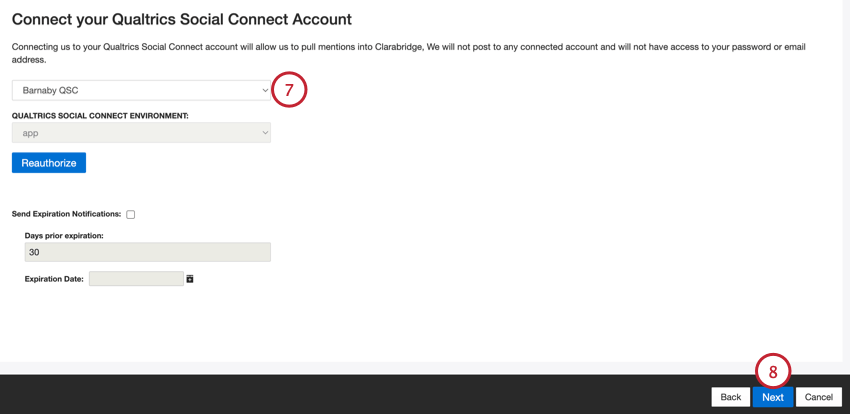Open the calendar date picker icon
Image resolution: width=850 pixels, height=414 pixels.
pos(190,279)
